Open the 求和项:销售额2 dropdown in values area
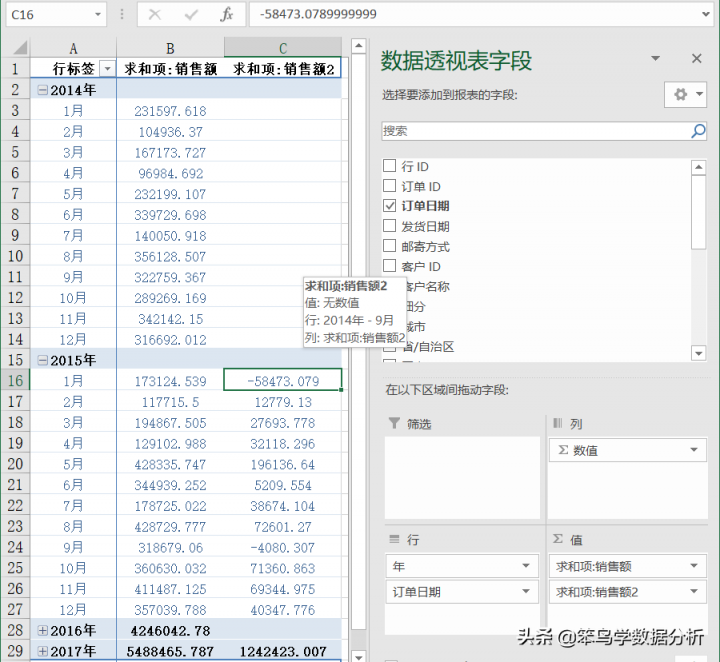Viewport: 720px width, 662px height. (694, 591)
